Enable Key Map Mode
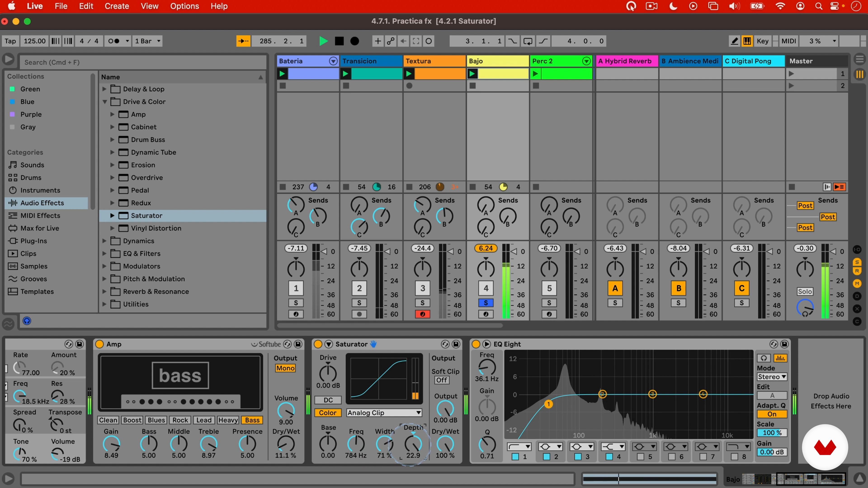Screen dimensions: 868x488 [762, 41]
